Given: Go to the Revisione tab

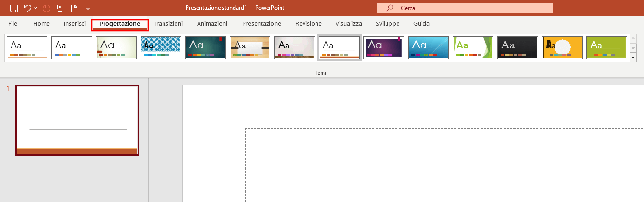Looking at the screenshot, I should 308,24.
